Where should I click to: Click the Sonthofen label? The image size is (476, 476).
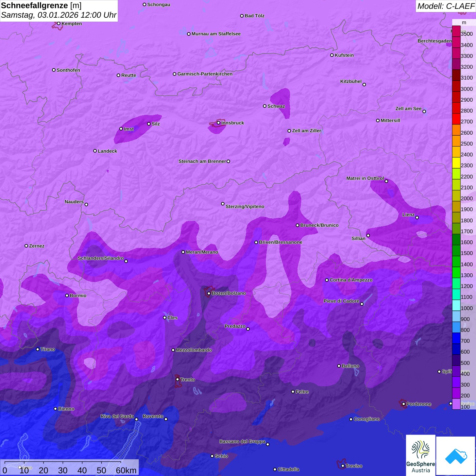coord(68,70)
